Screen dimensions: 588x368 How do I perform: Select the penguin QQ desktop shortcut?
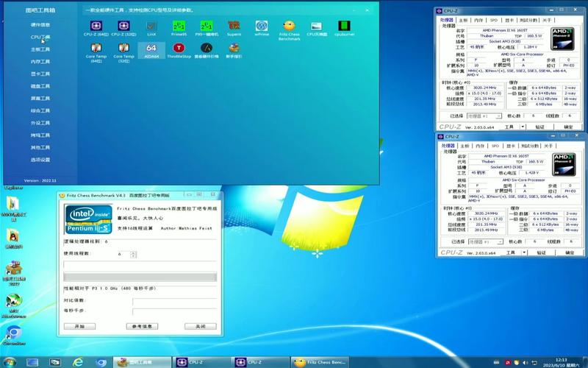point(13,238)
